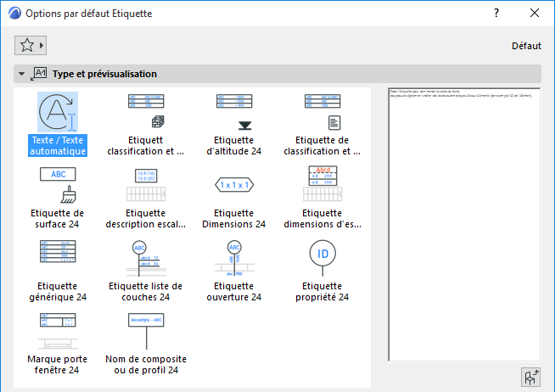Image resolution: width=555 pixels, height=392 pixels.
Task: Click the chair preview button below preview
Action: tap(530, 377)
